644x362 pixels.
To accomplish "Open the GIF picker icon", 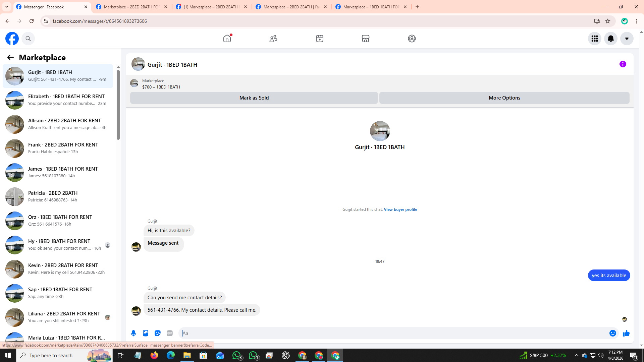I will click(170, 333).
